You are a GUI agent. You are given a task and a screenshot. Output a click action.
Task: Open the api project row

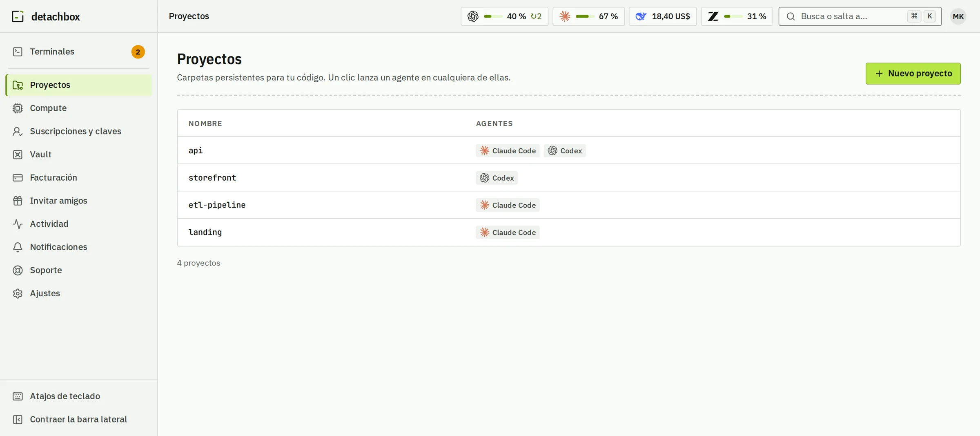(x=569, y=150)
